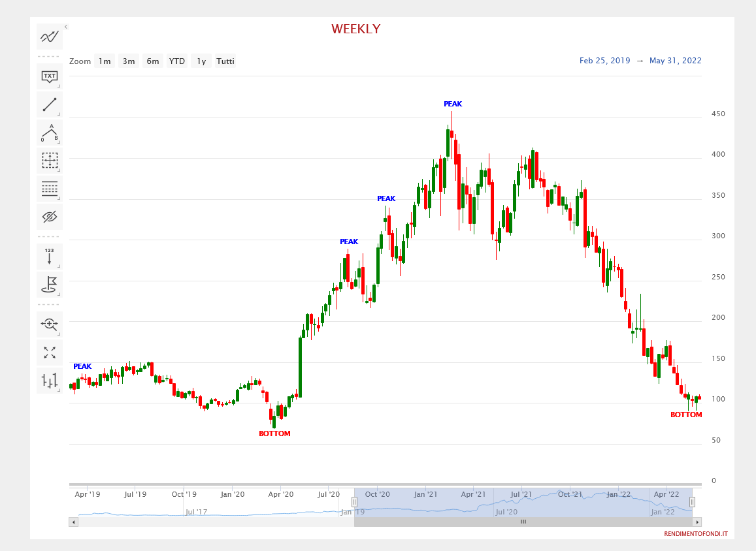The height and width of the screenshot is (551, 756).
Task: Click the Feb 25, 2019 start date field
Action: point(604,61)
